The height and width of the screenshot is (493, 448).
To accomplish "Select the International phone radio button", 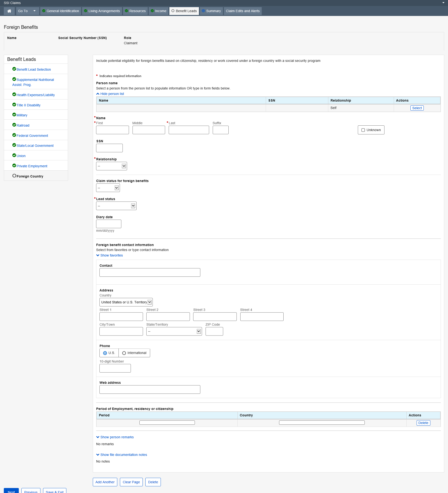I will 124,353.
